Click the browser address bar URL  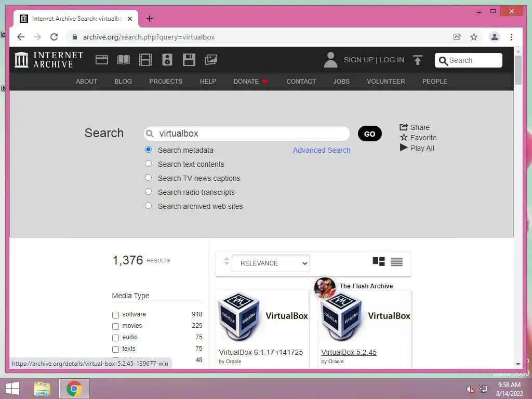pyautogui.click(x=149, y=37)
